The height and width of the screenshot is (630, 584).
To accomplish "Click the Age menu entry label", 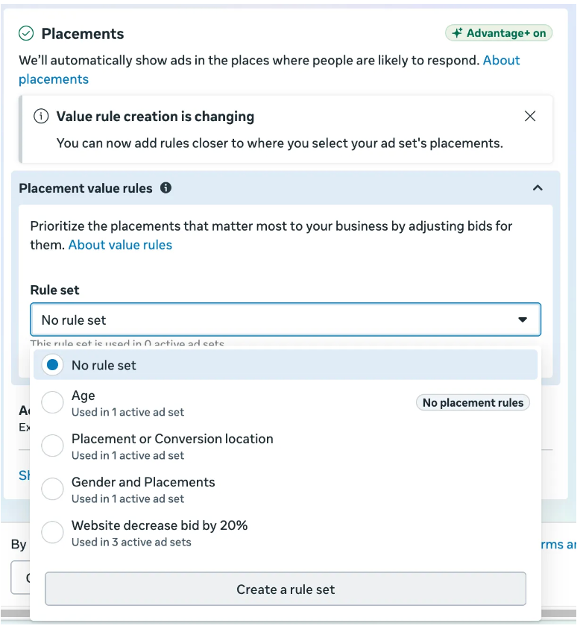I will (83, 396).
